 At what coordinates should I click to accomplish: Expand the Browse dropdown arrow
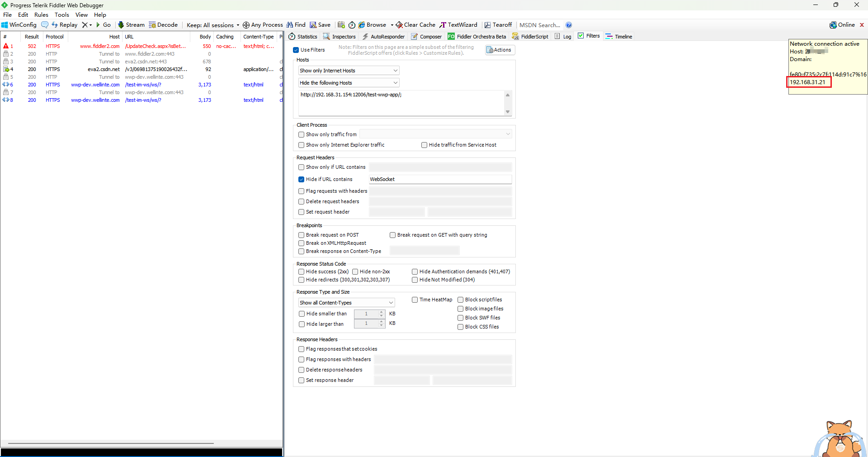tap(392, 25)
